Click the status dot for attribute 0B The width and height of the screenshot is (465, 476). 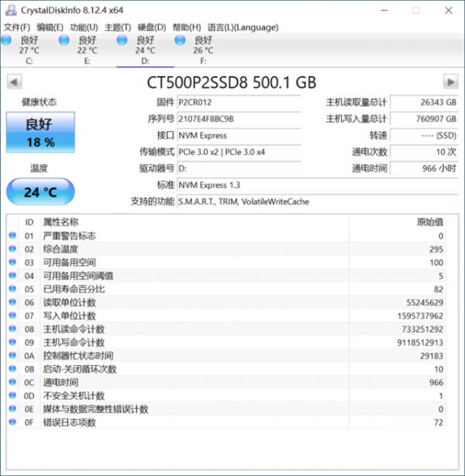coord(12,368)
